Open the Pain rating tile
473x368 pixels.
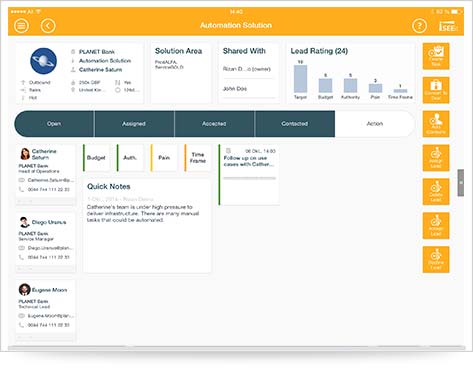(164, 158)
